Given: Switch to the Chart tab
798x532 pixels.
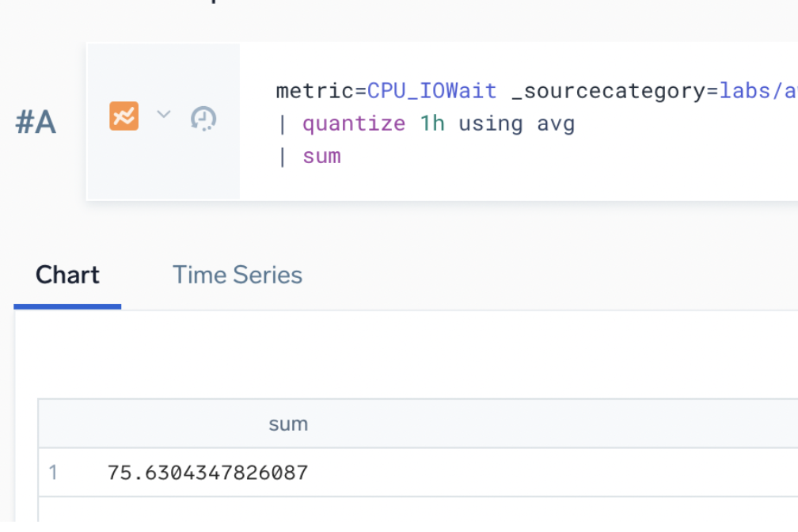Looking at the screenshot, I should point(67,275).
